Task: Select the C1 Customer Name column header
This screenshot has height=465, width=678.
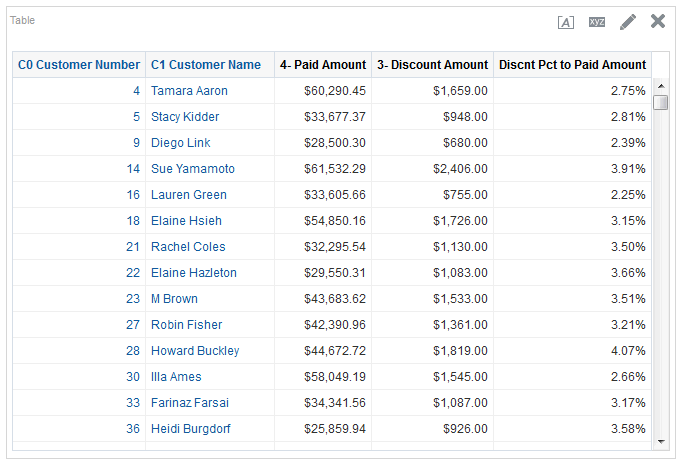Action: [x=206, y=65]
